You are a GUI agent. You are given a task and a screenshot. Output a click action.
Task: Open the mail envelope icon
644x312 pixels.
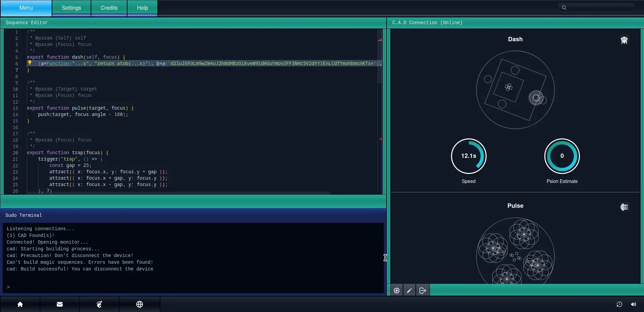coord(60,304)
